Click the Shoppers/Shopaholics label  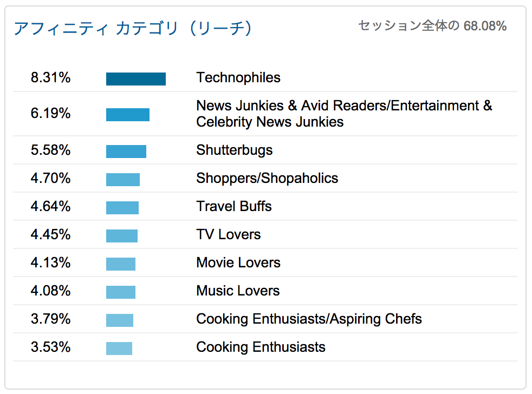click(267, 179)
